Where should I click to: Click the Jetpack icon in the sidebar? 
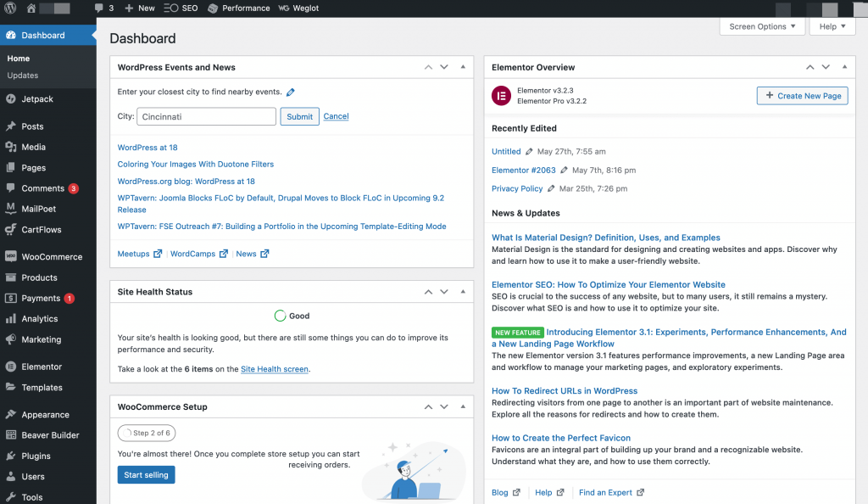point(10,98)
